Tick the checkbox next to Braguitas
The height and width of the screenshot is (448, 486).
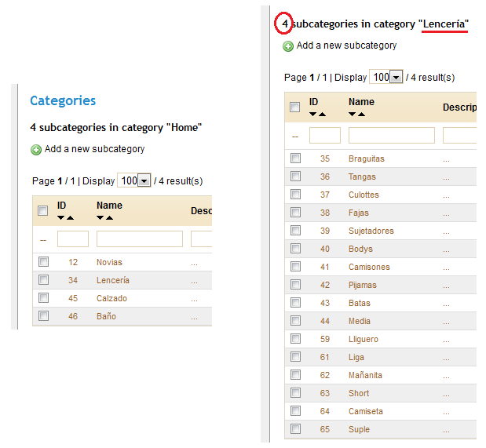[295, 158]
